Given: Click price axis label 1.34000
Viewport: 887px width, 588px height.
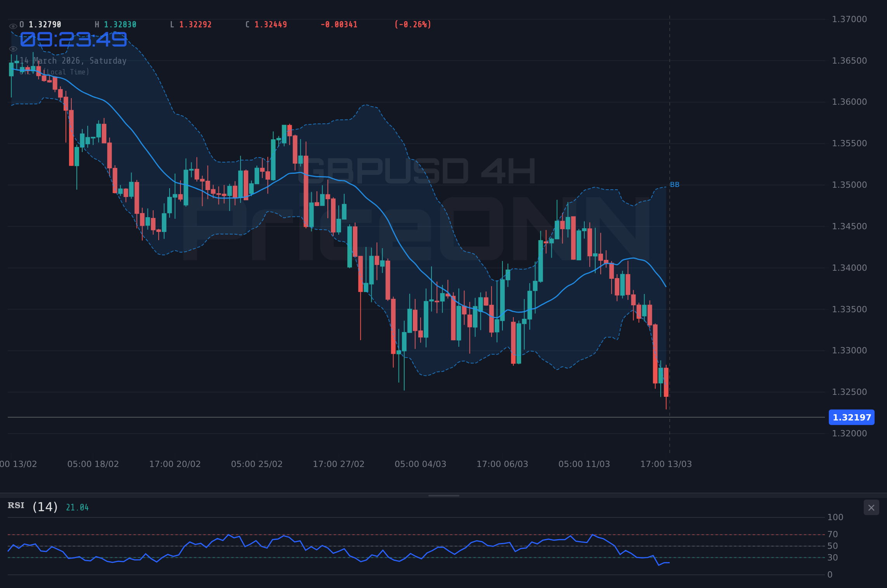Looking at the screenshot, I should click(x=849, y=268).
